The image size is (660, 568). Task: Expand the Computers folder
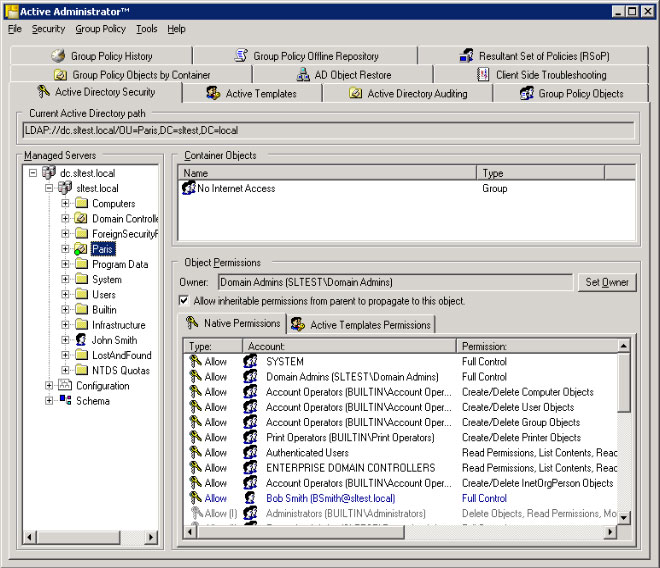(x=65, y=203)
